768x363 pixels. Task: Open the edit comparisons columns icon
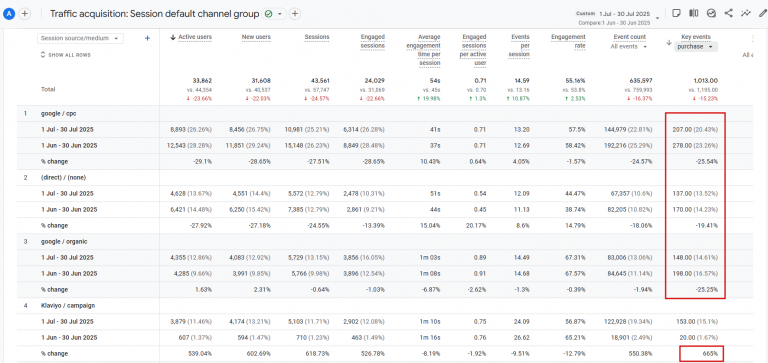coord(694,13)
